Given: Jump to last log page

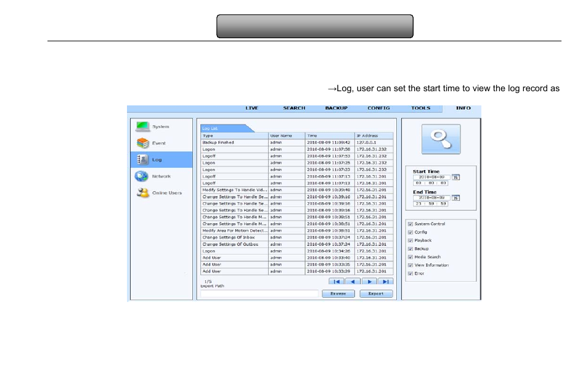Looking at the screenshot, I should (x=386, y=281).
